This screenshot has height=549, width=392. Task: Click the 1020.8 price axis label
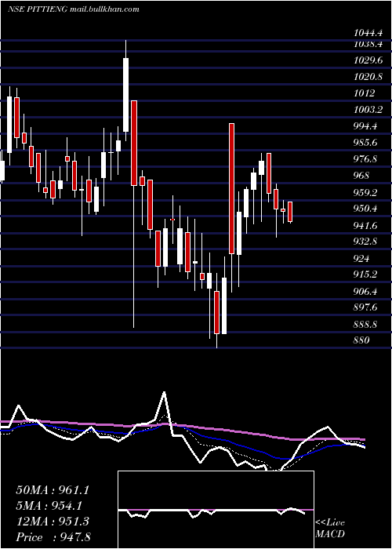pyautogui.click(x=368, y=77)
